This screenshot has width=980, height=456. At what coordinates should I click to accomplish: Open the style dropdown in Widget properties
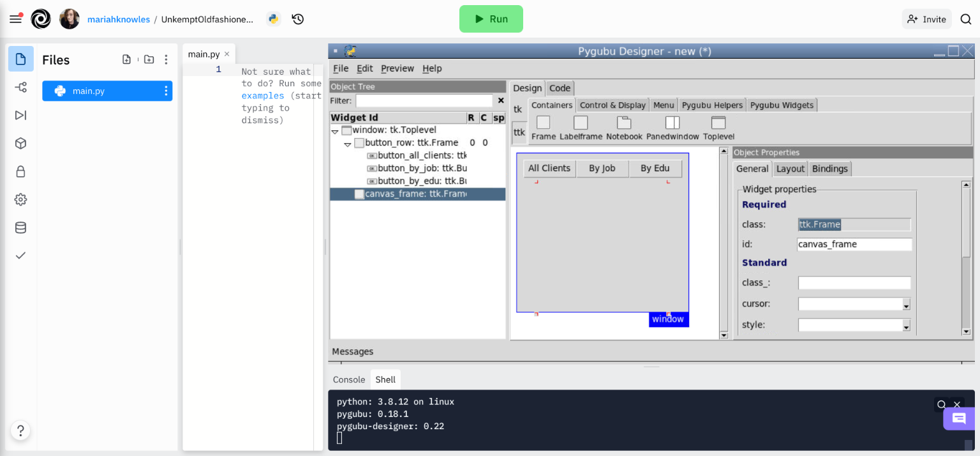point(905,324)
